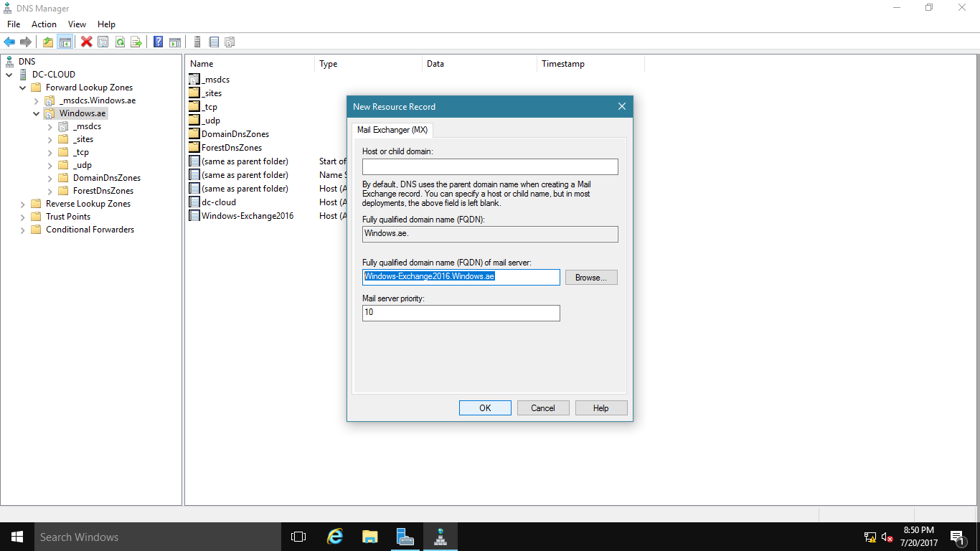The height and width of the screenshot is (551, 980).
Task: Open Properties from the toolbar icon
Action: [x=103, y=42]
